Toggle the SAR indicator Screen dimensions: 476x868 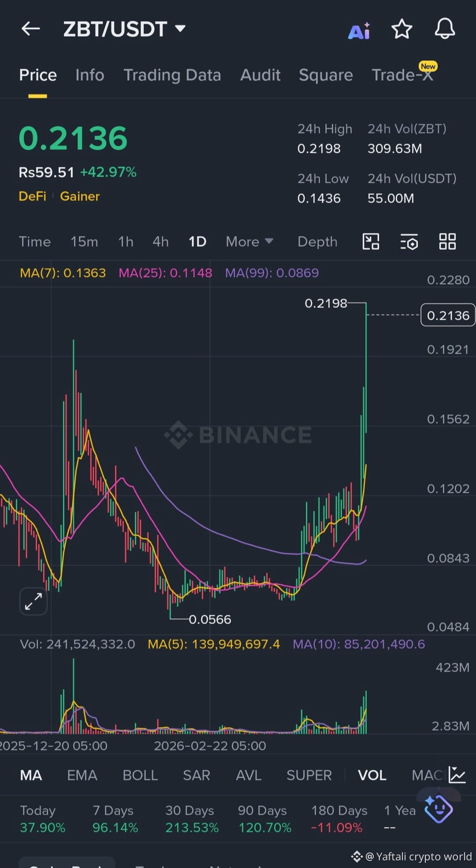click(x=197, y=775)
